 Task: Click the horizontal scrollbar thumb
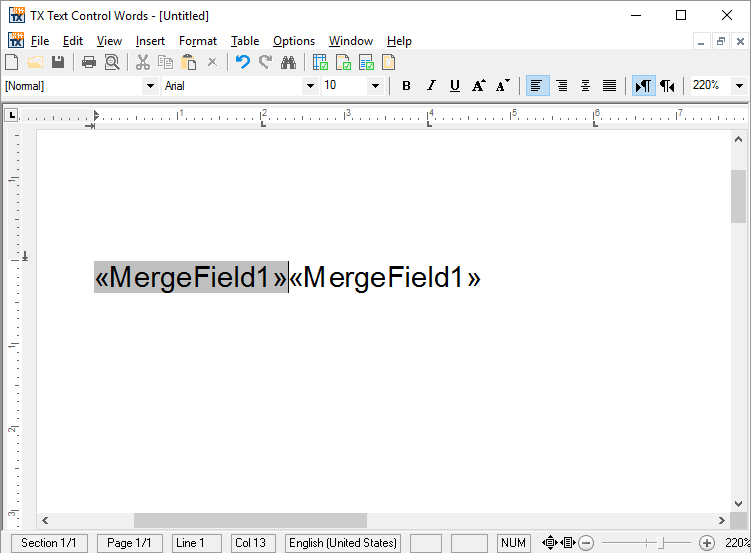pyautogui.click(x=250, y=521)
